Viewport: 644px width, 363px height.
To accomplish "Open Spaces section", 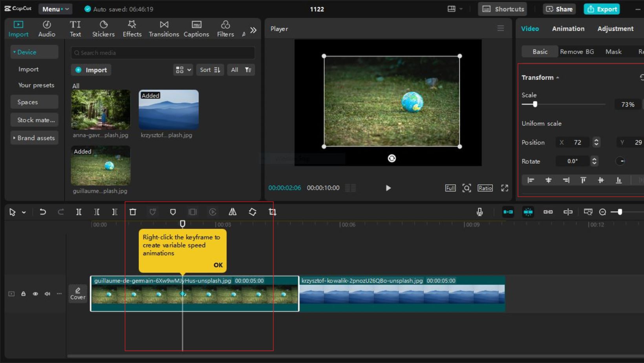I will click(x=34, y=102).
